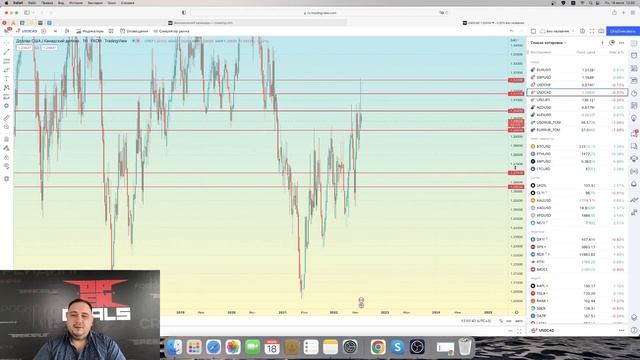
Task: Open chat notifications icon with red badge
Action: (x=634, y=134)
